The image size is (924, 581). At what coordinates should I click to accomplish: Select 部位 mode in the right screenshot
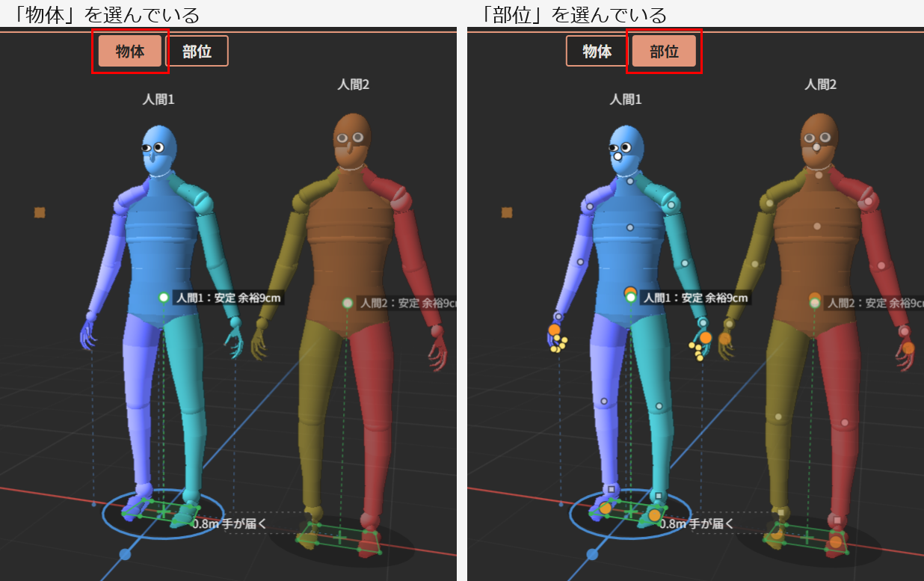(664, 51)
